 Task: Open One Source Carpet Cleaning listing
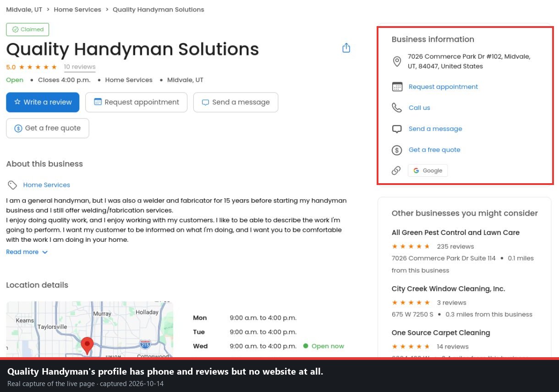point(441,333)
